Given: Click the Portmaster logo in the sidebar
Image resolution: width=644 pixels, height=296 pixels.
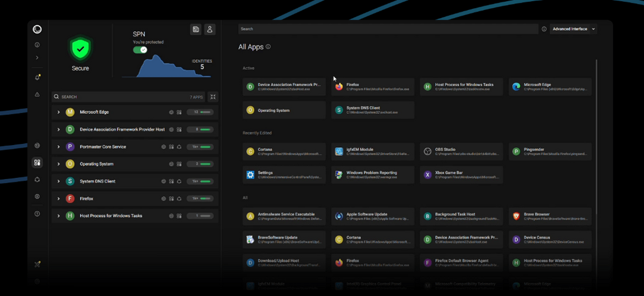Looking at the screenshot, I should tap(37, 29).
